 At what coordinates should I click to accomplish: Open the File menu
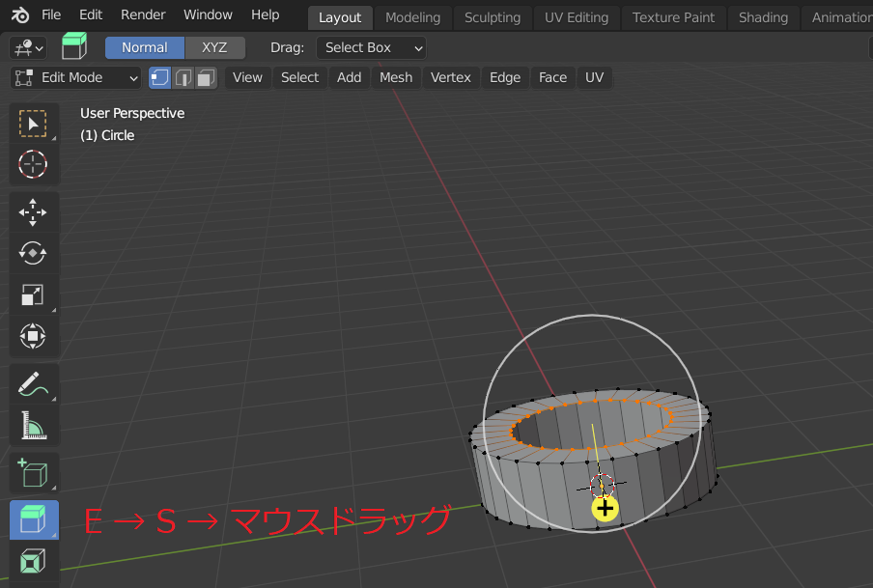(x=51, y=15)
